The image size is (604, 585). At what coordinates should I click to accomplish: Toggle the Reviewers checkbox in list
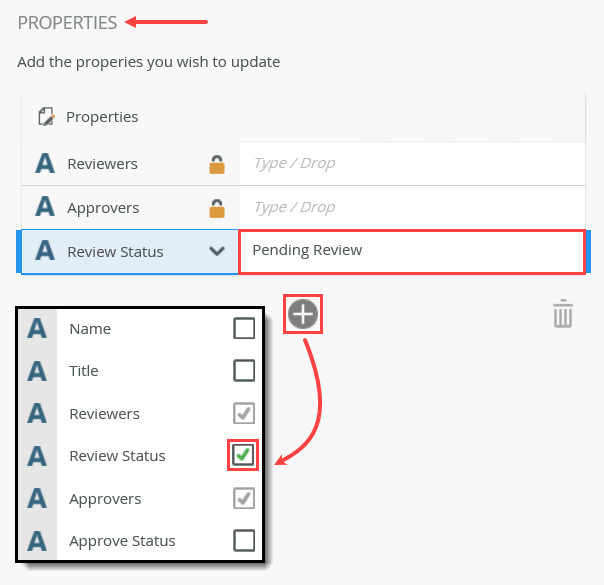click(244, 414)
